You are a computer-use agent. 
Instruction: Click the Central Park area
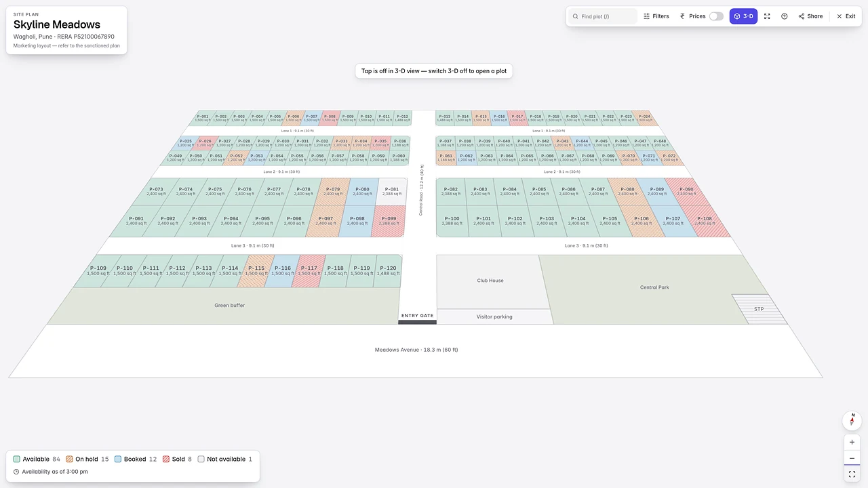coord(654,287)
